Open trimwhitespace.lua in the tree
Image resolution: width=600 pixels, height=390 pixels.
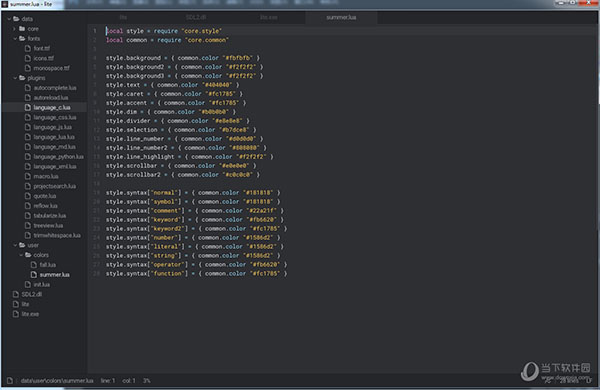(x=57, y=235)
